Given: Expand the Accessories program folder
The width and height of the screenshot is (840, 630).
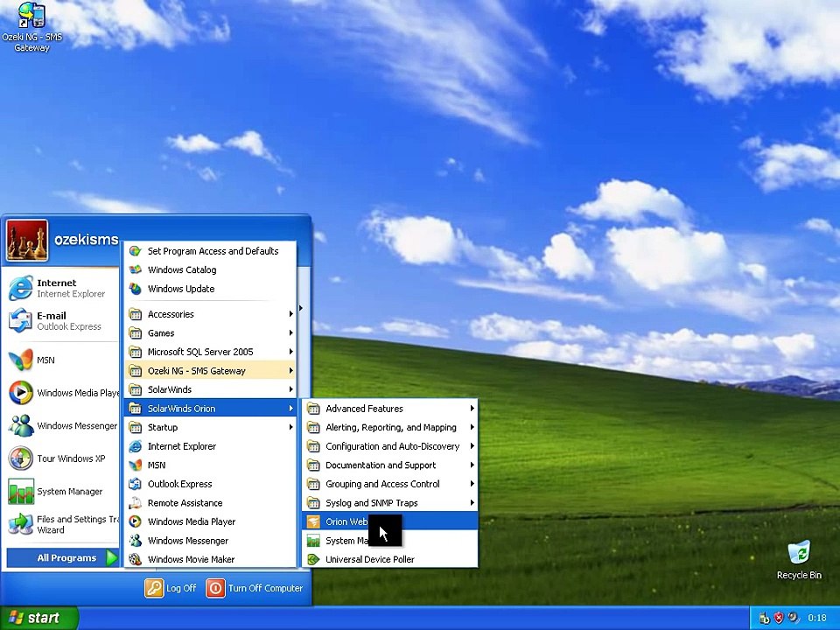Looking at the screenshot, I should coord(211,314).
